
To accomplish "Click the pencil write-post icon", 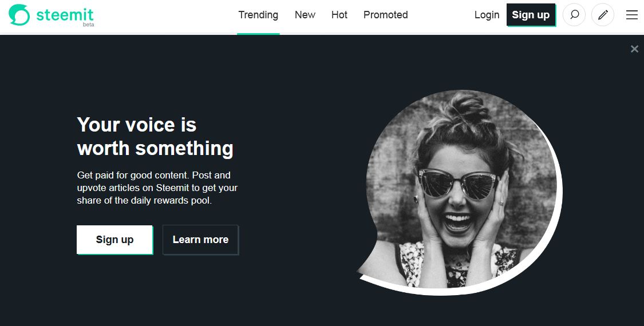I will click(x=603, y=15).
